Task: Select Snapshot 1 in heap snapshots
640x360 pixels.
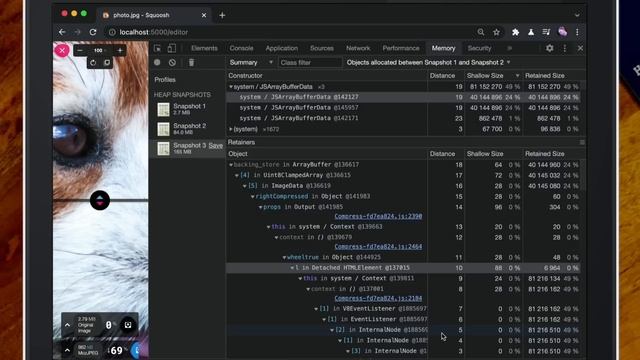Action: point(188,109)
